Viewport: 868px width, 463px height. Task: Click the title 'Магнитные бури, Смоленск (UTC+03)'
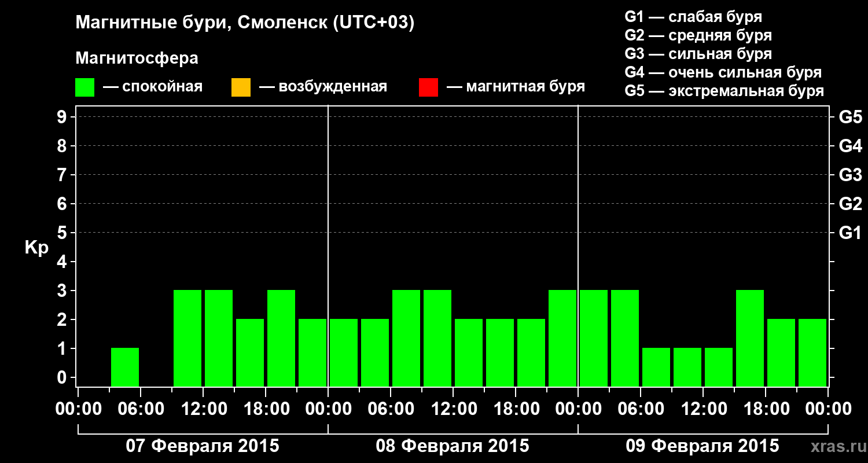[245, 23]
